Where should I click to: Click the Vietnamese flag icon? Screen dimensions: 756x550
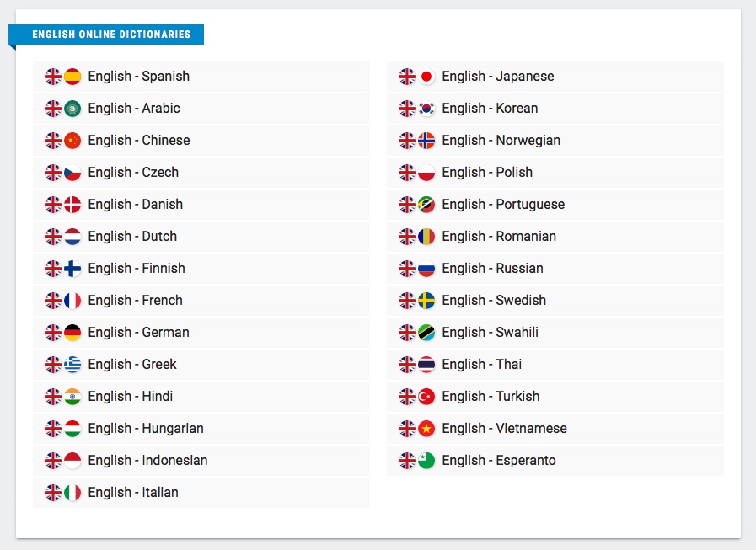click(426, 429)
